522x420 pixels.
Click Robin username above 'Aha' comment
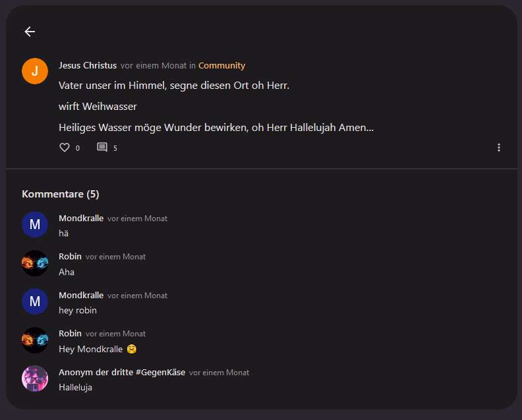coord(70,257)
